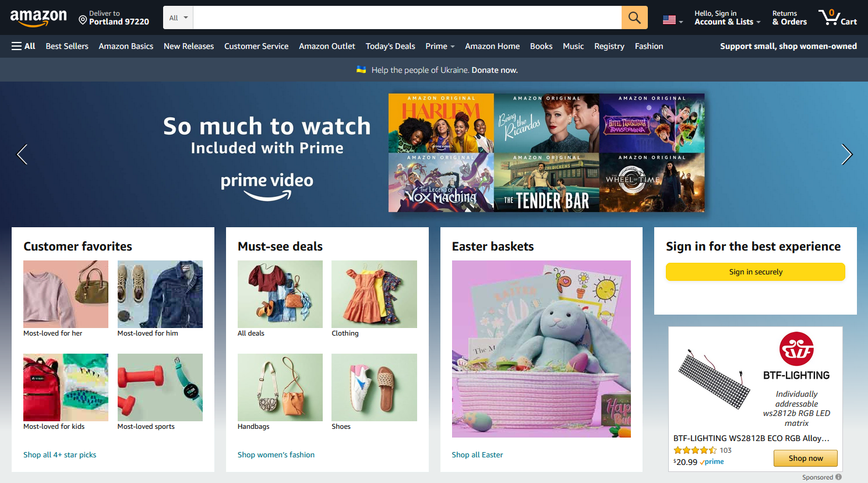Open the All search category dropdown

[178, 17]
